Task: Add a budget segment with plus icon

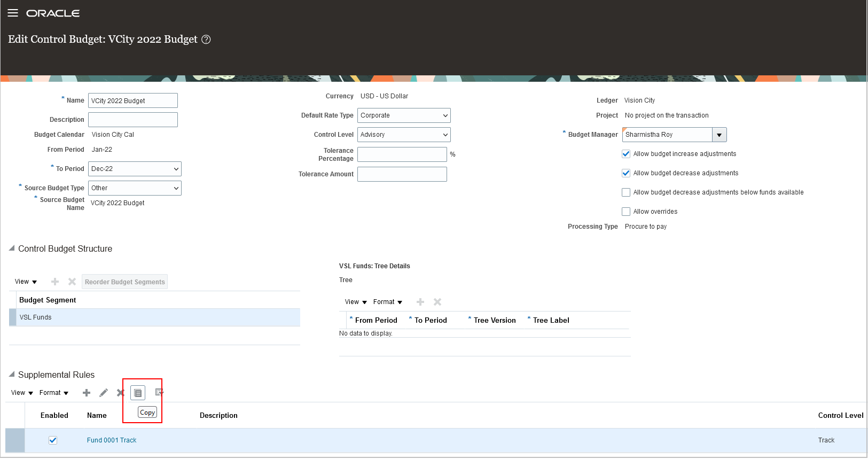Action: [x=55, y=282]
